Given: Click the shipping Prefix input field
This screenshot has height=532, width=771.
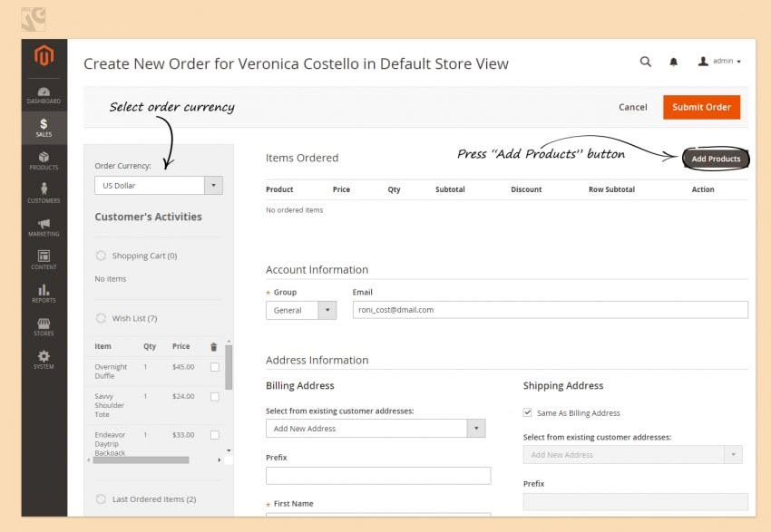Looking at the screenshot, I should (636, 502).
